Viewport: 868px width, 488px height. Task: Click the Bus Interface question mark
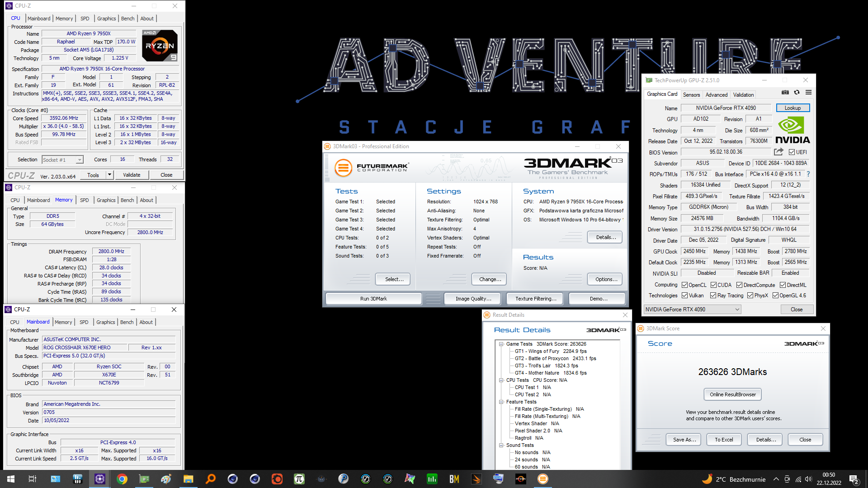click(x=808, y=174)
